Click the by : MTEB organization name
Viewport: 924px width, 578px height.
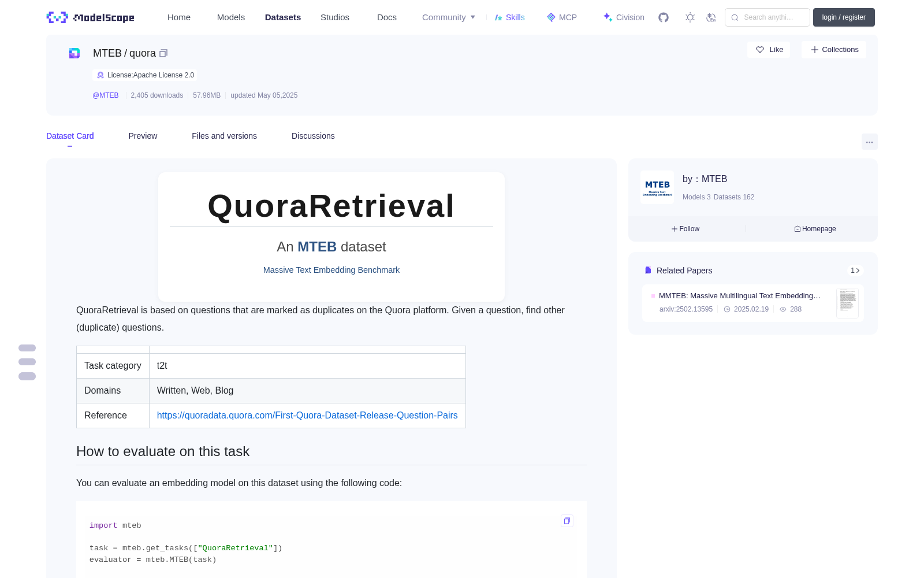705,179
